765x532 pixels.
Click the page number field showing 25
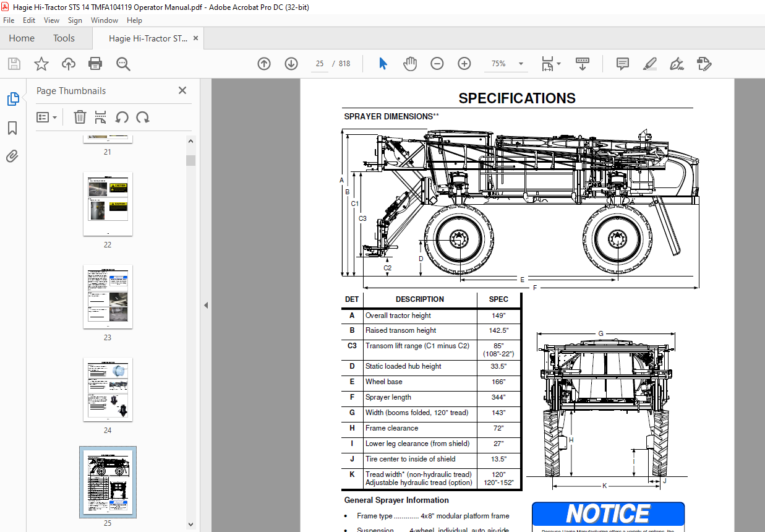pyautogui.click(x=320, y=64)
